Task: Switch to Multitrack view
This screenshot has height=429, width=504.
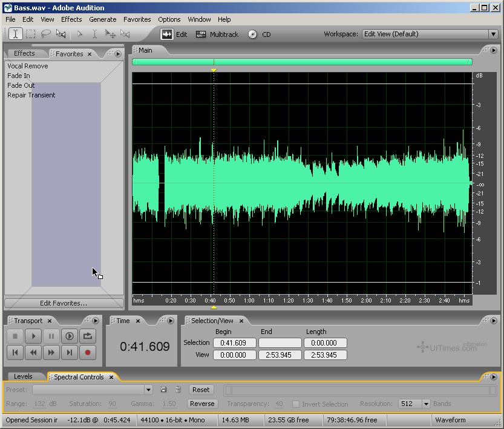Action: point(217,34)
